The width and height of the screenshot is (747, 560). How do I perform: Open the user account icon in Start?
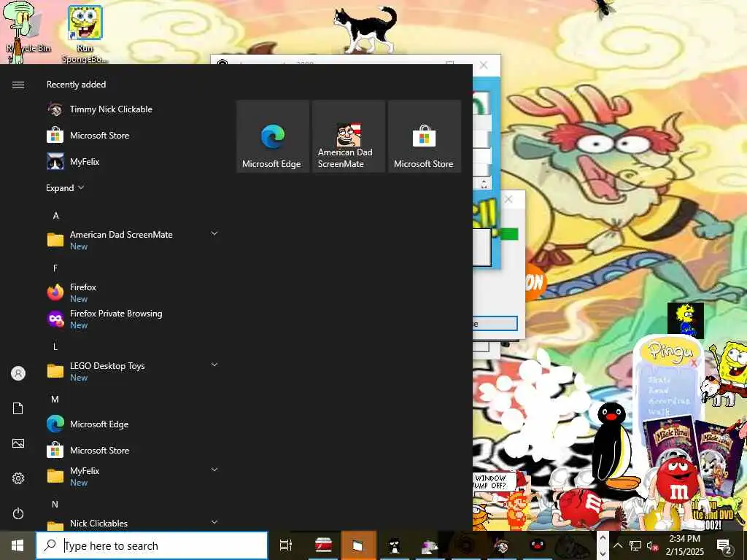coord(18,373)
